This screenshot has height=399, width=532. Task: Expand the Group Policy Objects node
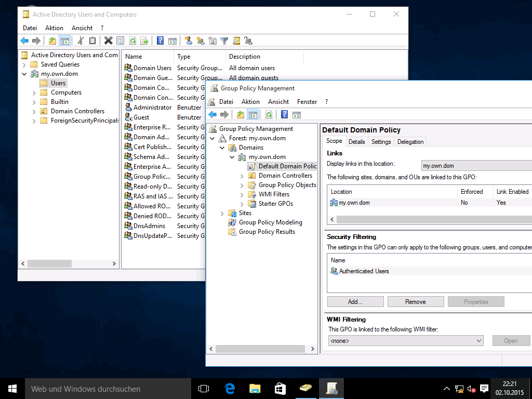242,185
